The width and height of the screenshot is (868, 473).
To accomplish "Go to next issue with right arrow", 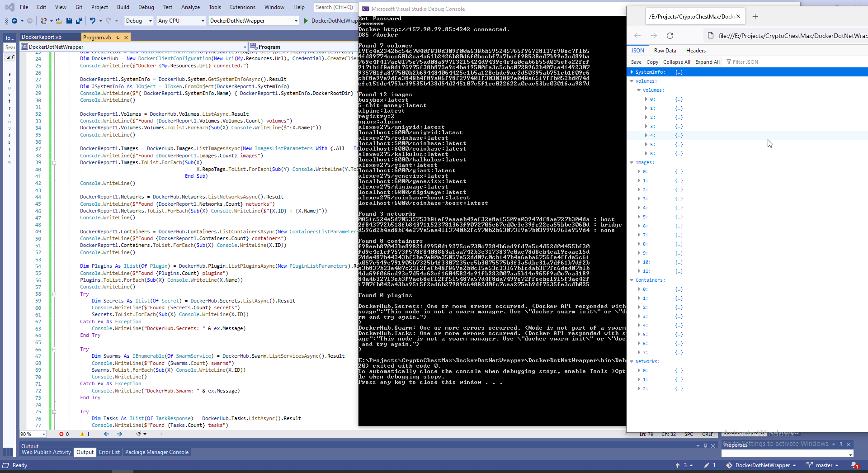I will pyautogui.click(x=119, y=434).
